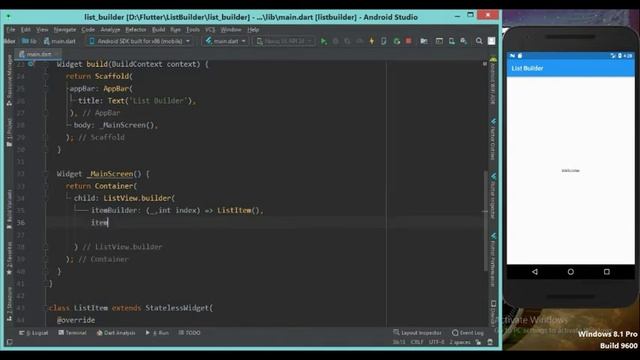
Task: Tap the emulator Home circle button
Action: coord(571,272)
